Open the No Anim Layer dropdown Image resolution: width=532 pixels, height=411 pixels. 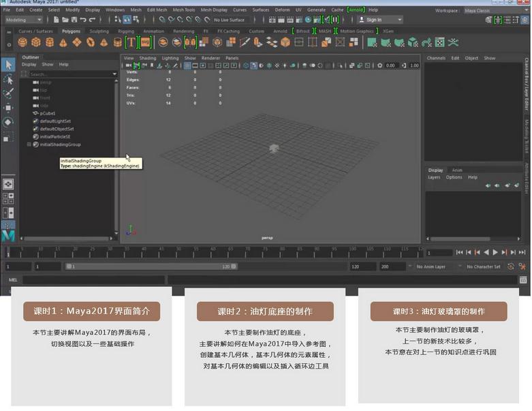click(431, 267)
